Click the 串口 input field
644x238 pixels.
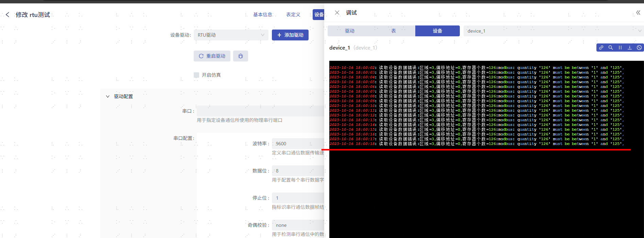(x=260, y=111)
